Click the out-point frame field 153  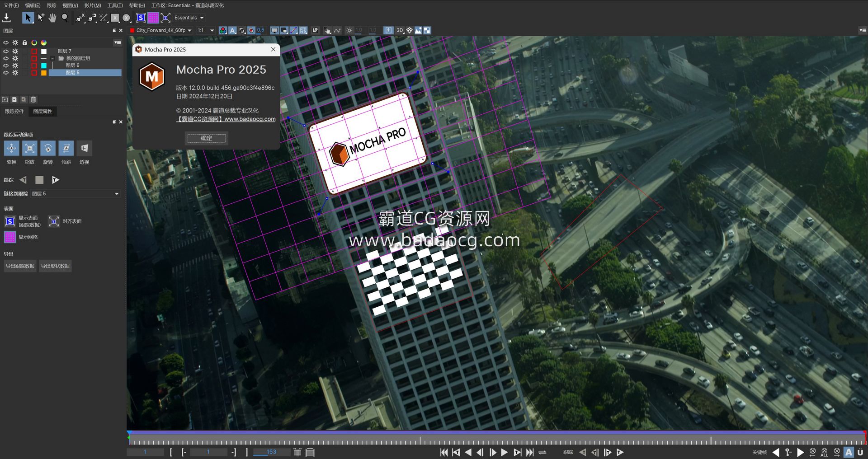point(271,452)
